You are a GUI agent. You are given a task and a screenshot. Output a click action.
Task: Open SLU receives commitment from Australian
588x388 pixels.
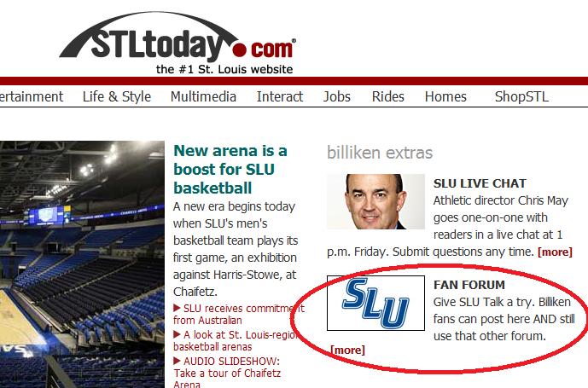click(239, 314)
